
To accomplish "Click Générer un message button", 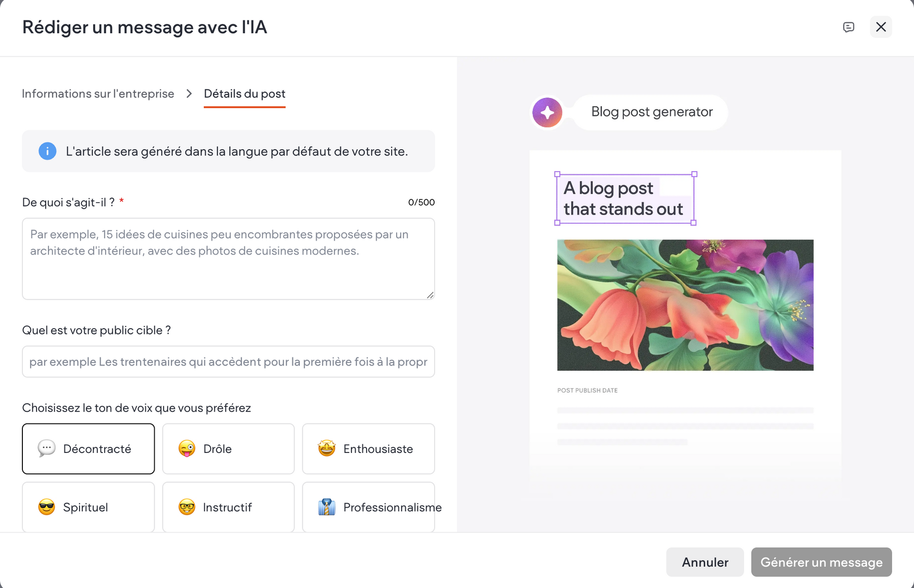I will click(822, 562).
